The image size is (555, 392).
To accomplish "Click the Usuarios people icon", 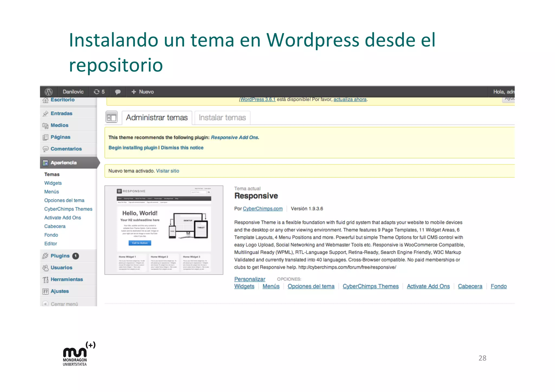I will click(x=46, y=268).
